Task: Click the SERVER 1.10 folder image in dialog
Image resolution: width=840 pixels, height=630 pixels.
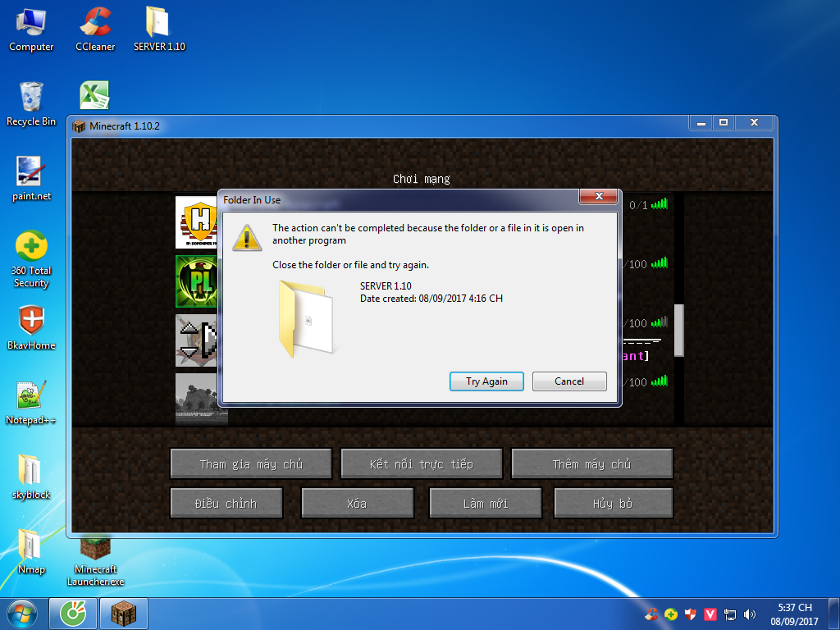Action: [306, 319]
